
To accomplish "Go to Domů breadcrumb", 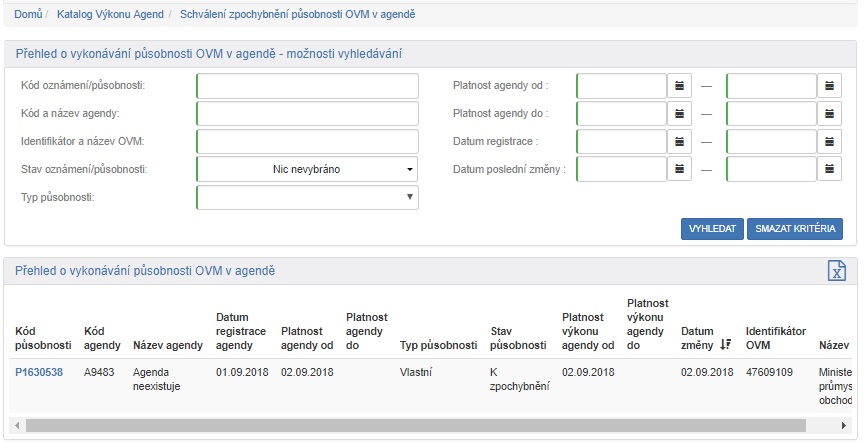I will coord(28,15).
